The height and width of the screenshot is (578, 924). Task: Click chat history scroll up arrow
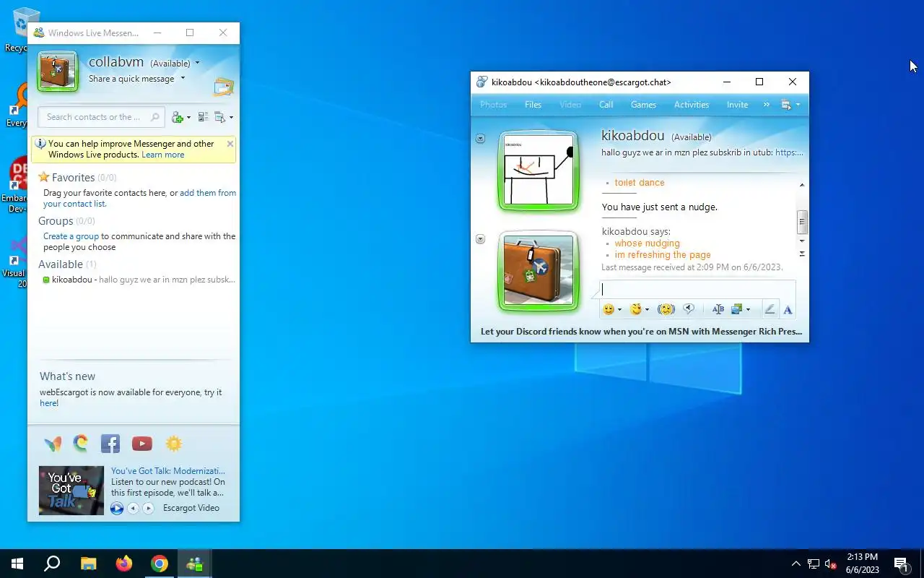(x=802, y=185)
